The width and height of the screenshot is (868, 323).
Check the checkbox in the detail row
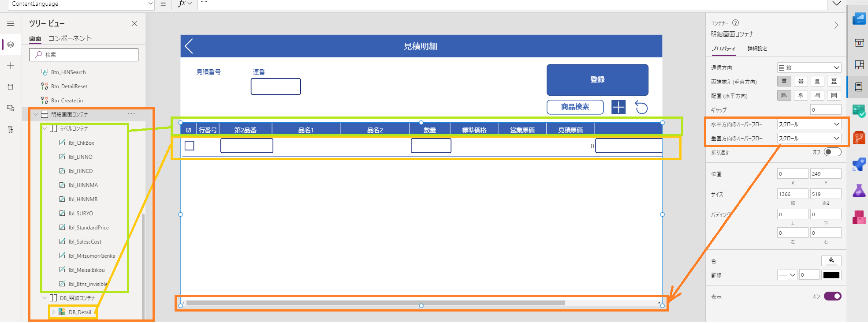[190, 146]
